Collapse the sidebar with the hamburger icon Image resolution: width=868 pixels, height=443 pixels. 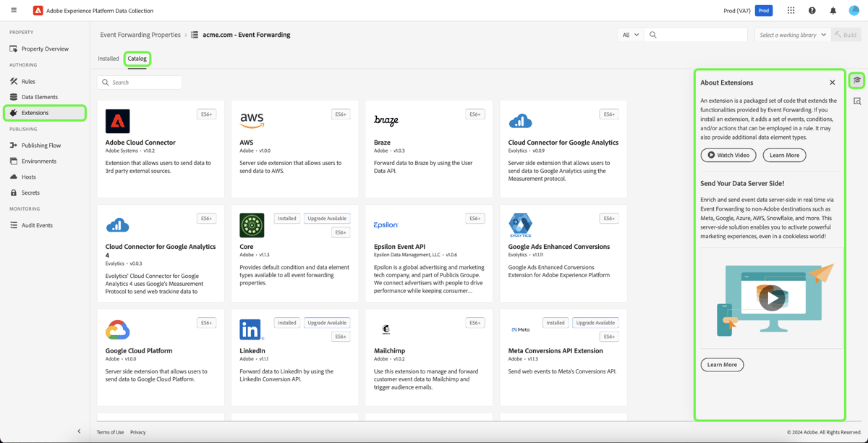click(x=13, y=10)
